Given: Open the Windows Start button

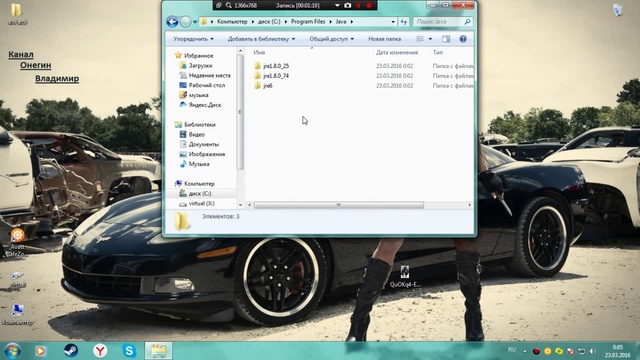Looking at the screenshot, I should coord(12,351).
